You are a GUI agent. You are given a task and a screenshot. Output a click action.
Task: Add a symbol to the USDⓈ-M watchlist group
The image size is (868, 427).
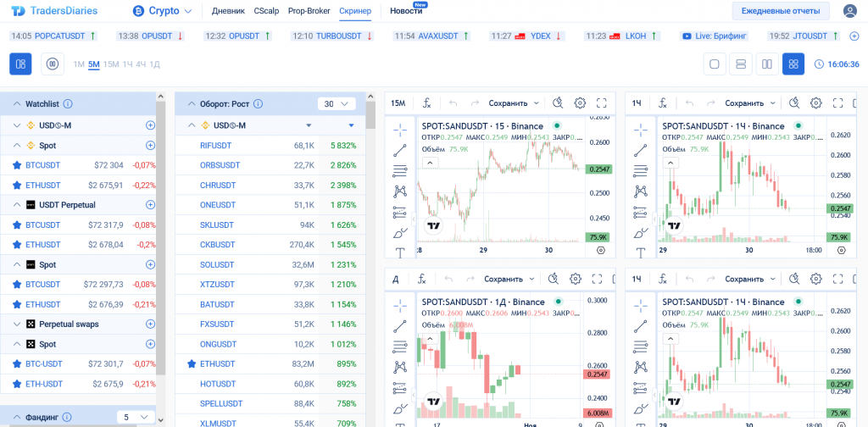pos(150,125)
